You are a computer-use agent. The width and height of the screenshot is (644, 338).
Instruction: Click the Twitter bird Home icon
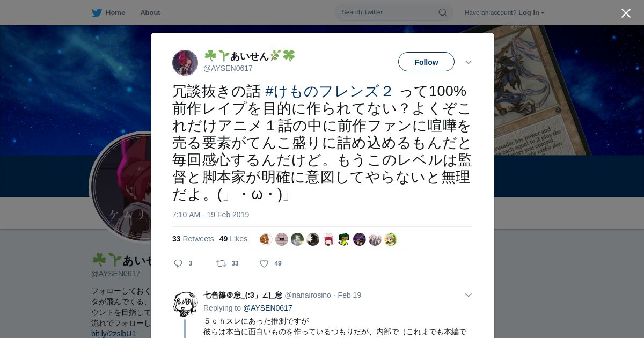tap(97, 12)
